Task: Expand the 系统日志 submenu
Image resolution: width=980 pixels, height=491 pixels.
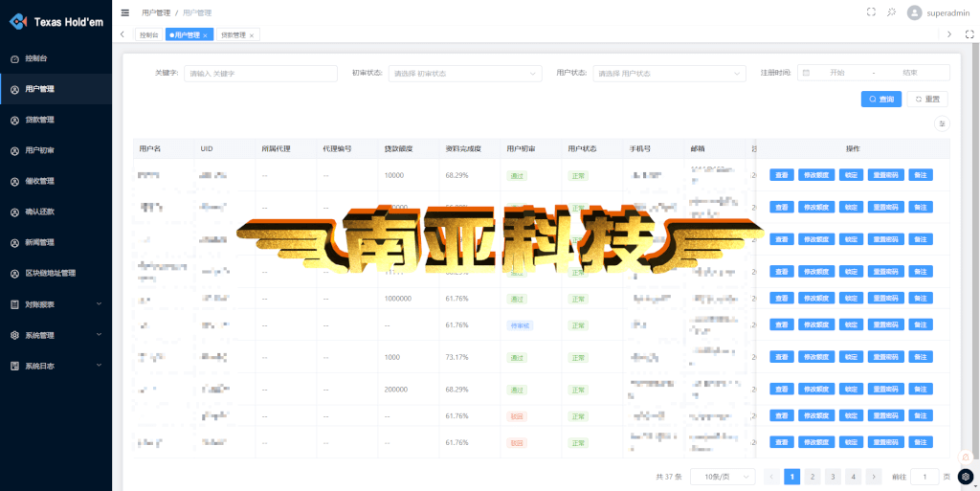Action: click(99, 365)
